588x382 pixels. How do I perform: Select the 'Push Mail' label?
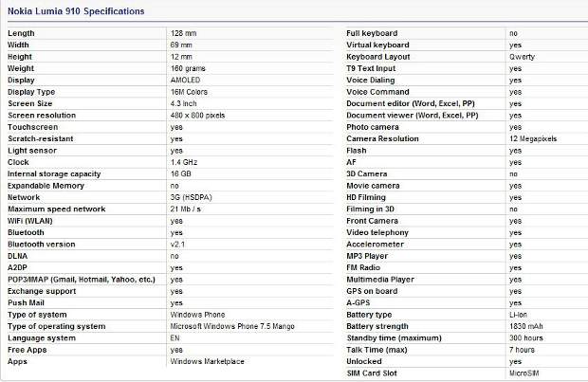[x=26, y=303]
